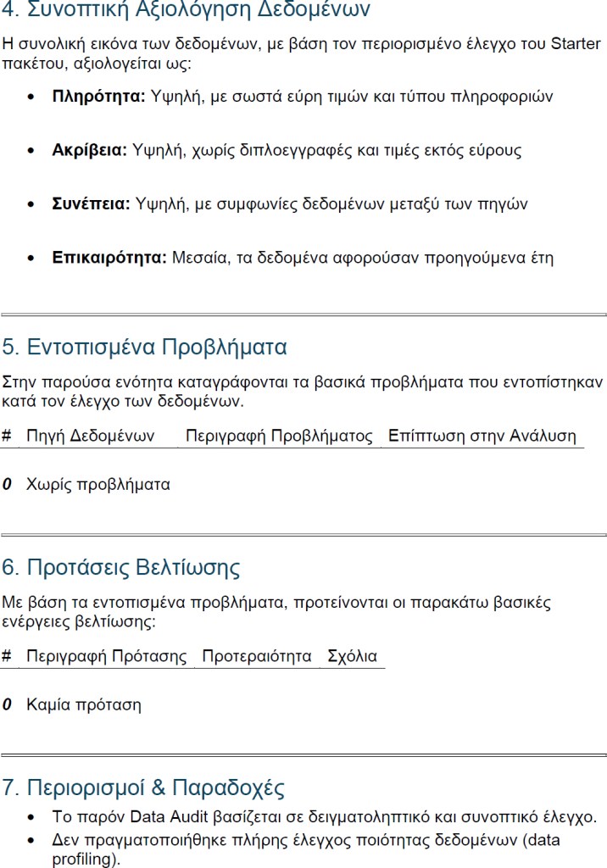The width and height of the screenshot is (607, 868).
Task: Click the "Χωρίς προβλήματα" table cell
Action: coord(98,486)
